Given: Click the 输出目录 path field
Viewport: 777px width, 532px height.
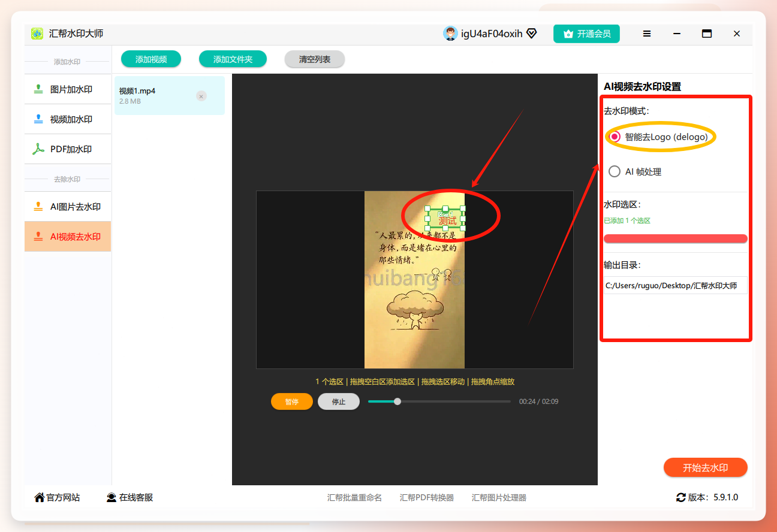Looking at the screenshot, I should click(676, 286).
